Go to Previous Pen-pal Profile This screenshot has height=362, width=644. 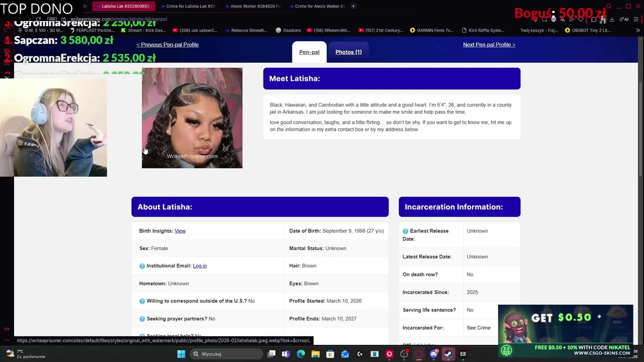(168, 45)
